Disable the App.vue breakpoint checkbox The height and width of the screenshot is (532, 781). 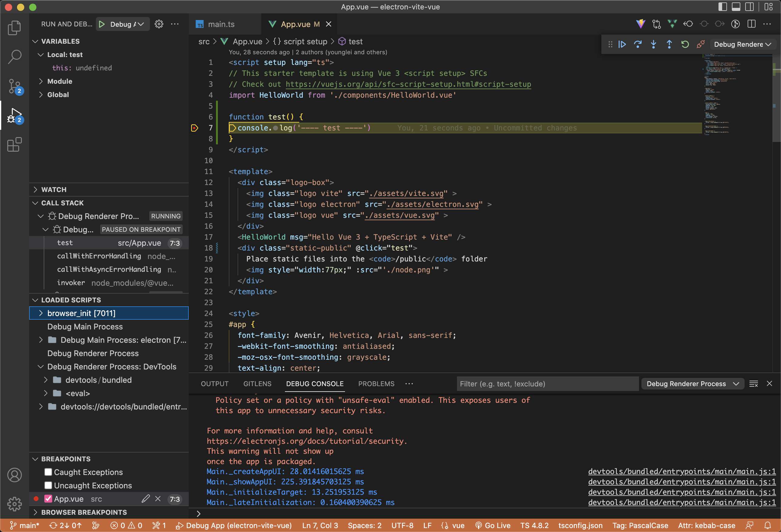click(48, 499)
